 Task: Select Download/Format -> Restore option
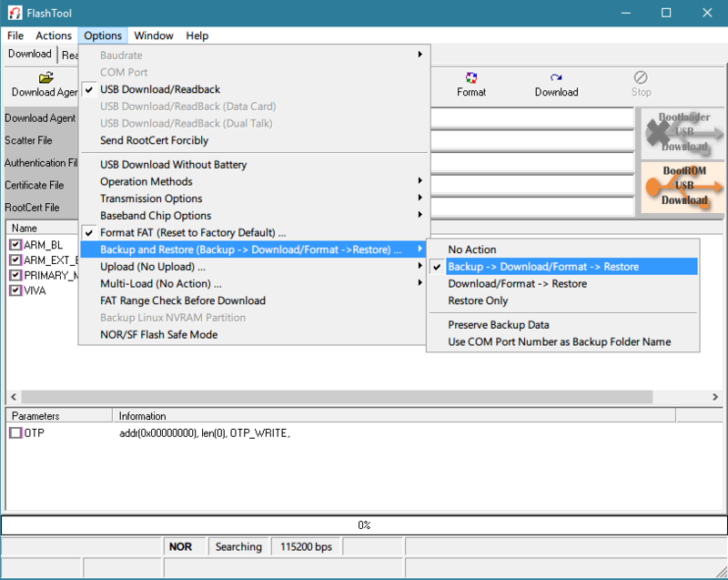pyautogui.click(x=563, y=284)
